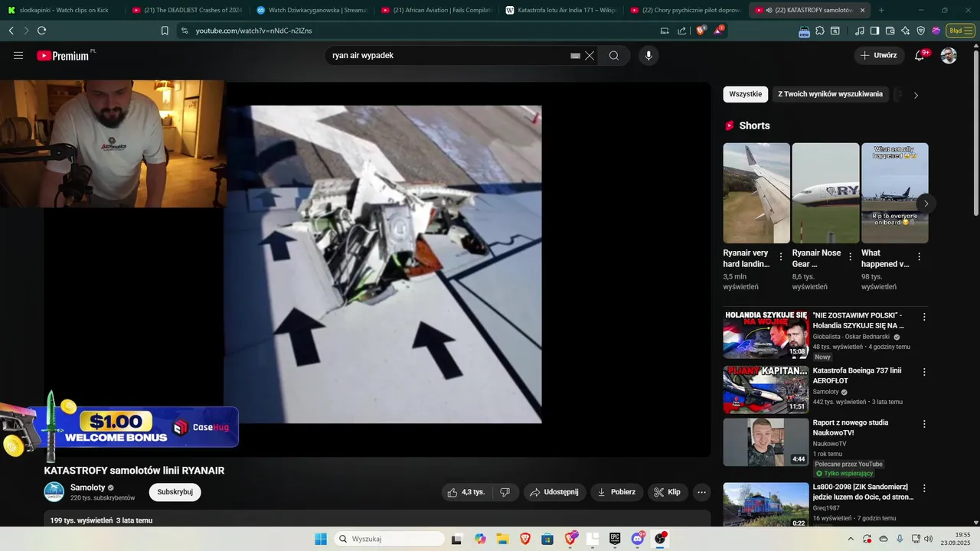The width and height of the screenshot is (980, 551).
Task: Open Leo AI sparkle icon
Action: point(905,31)
